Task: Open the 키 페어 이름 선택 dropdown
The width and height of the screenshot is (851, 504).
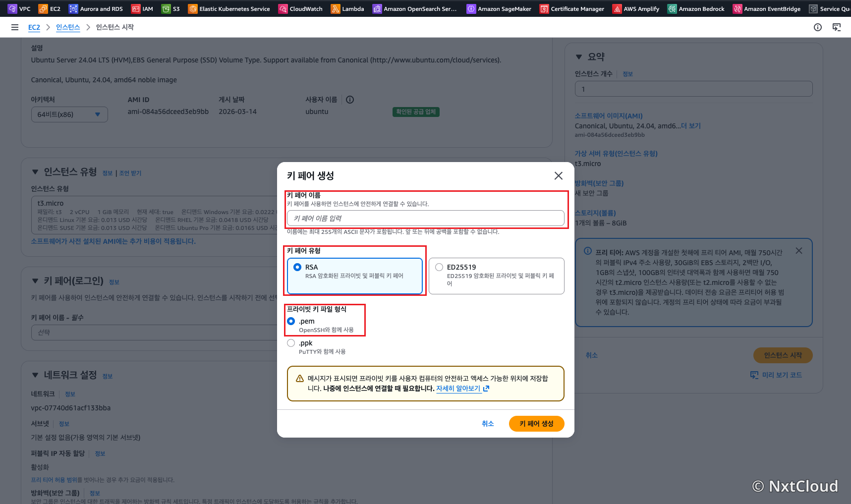Action: click(x=154, y=333)
